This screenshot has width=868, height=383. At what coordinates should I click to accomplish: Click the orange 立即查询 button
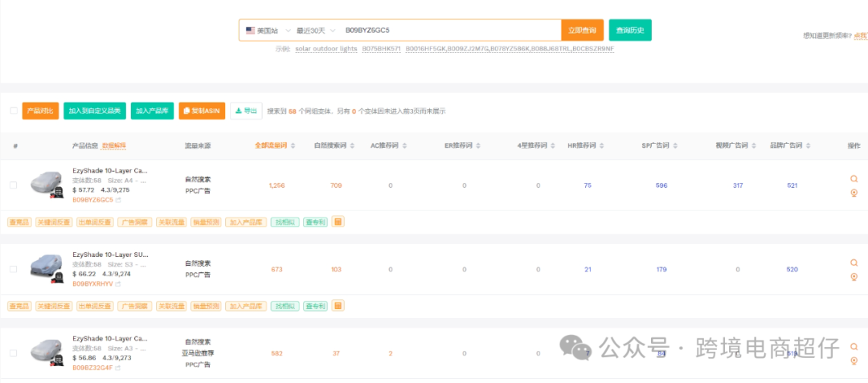pos(582,31)
